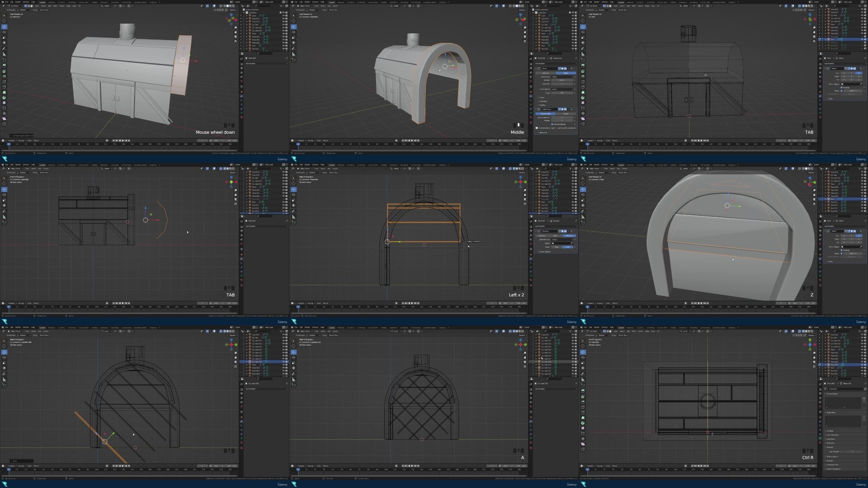Toggle camera view icon in 'Z' frame
The height and width of the screenshot is (488, 868).
(x=814, y=199)
